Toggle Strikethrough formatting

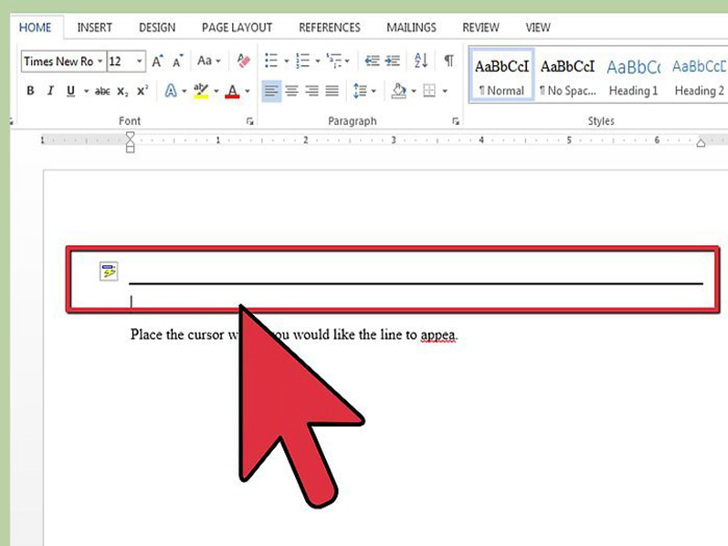coord(102,91)
